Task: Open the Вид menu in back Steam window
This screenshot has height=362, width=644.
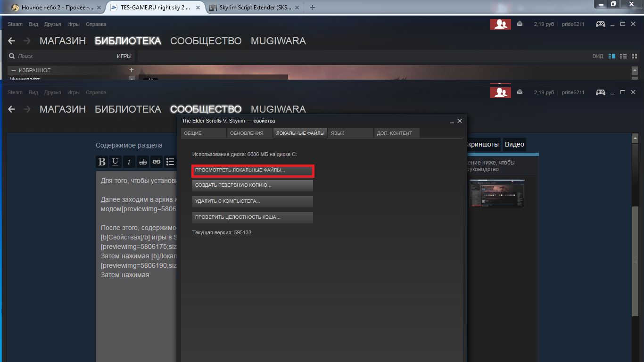Action: coord(33,24)
